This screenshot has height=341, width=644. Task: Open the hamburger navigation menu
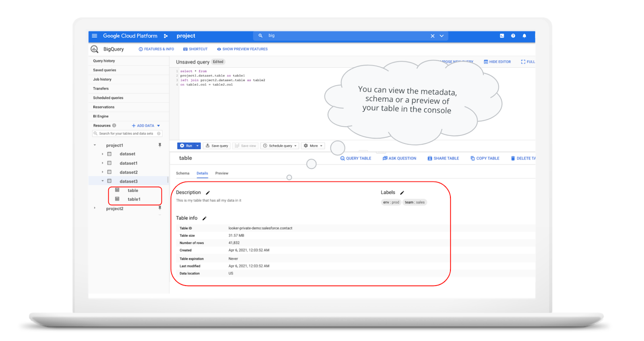coord(95,36)
